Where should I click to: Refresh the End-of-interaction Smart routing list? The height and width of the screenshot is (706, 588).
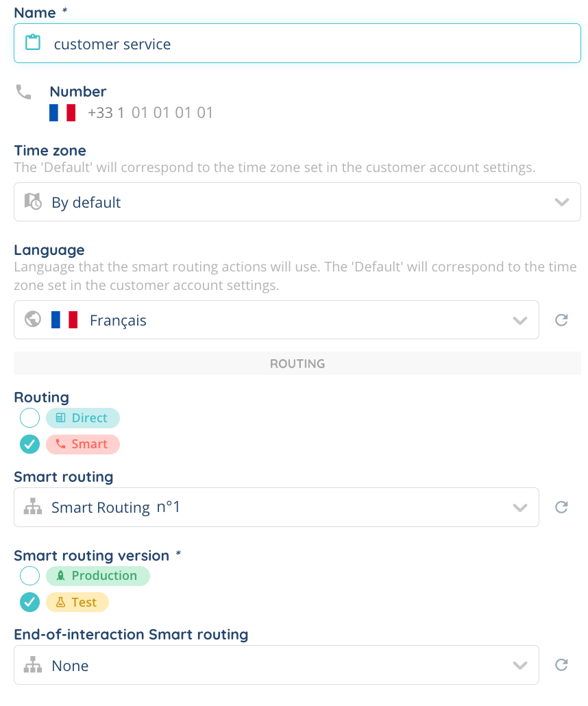pos(561,665)
